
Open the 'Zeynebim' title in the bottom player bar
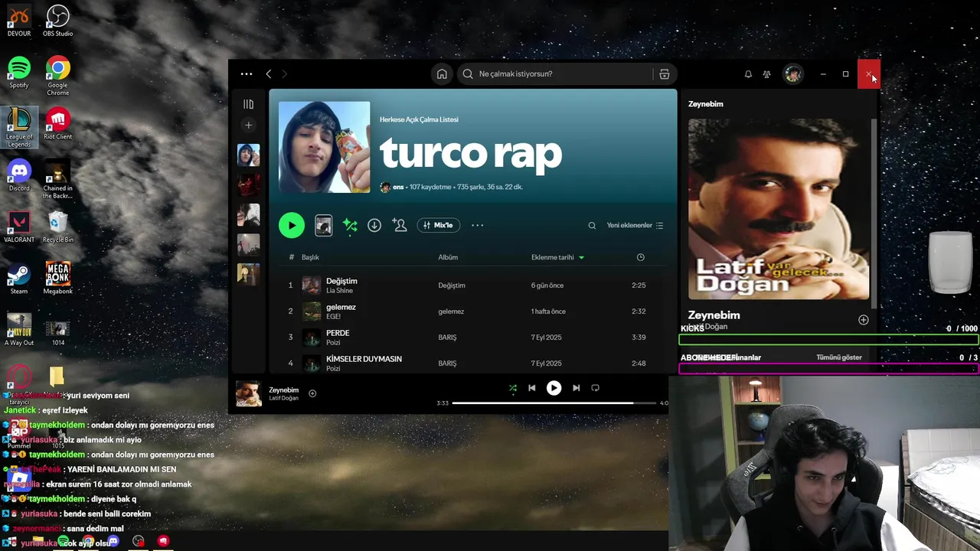coord(283,390)
